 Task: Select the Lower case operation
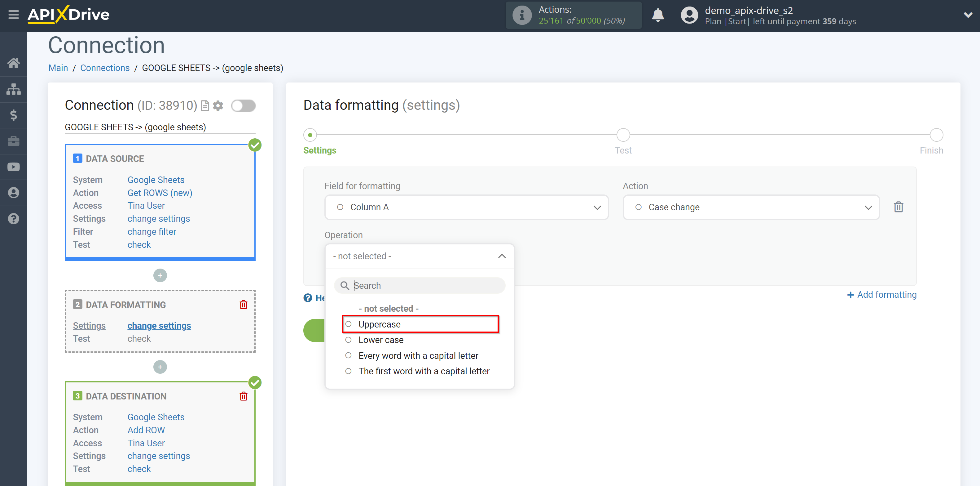point(380,340)
